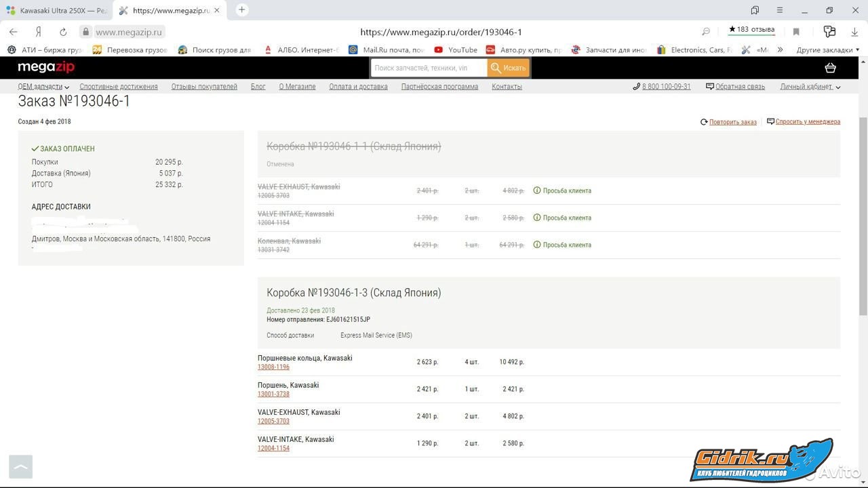Click the Спросить у менеджера link
Image resolution: width=868 pixels, height=488 pixels.
[807, 122]
